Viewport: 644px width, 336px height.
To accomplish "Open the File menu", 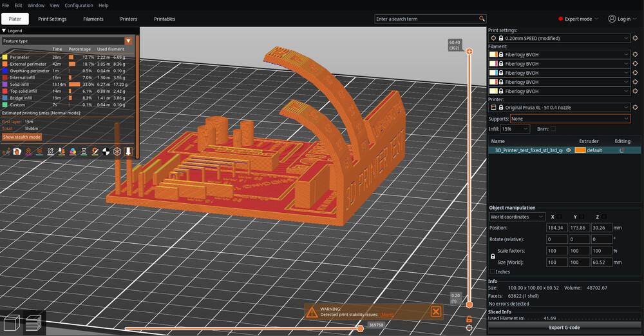I will [x=5, y=5].
